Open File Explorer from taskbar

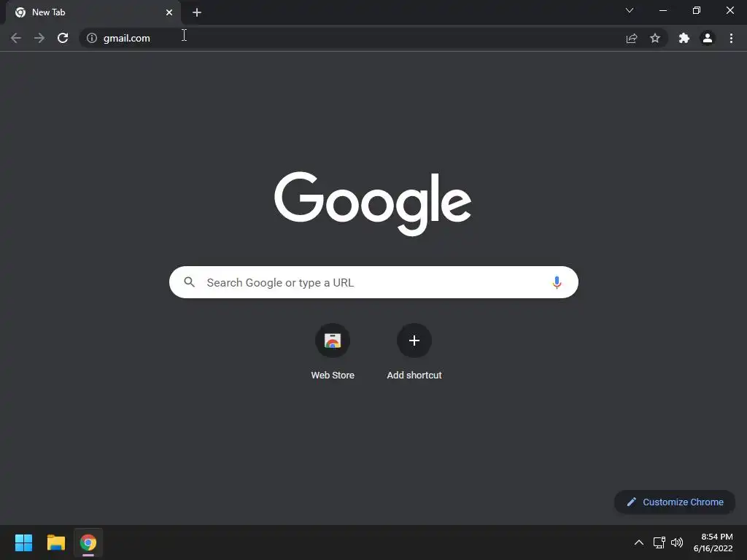(x=55, y=542)
